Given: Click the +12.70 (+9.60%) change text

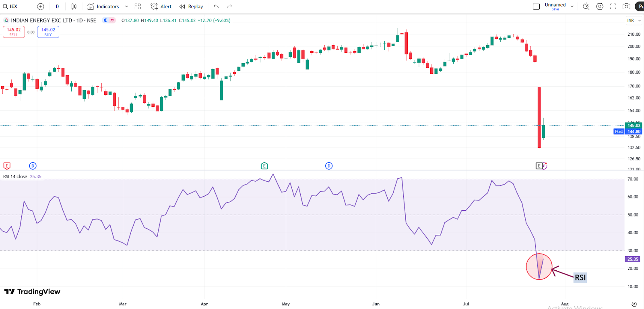Looking at the screenshot, I should coord(214,21).
